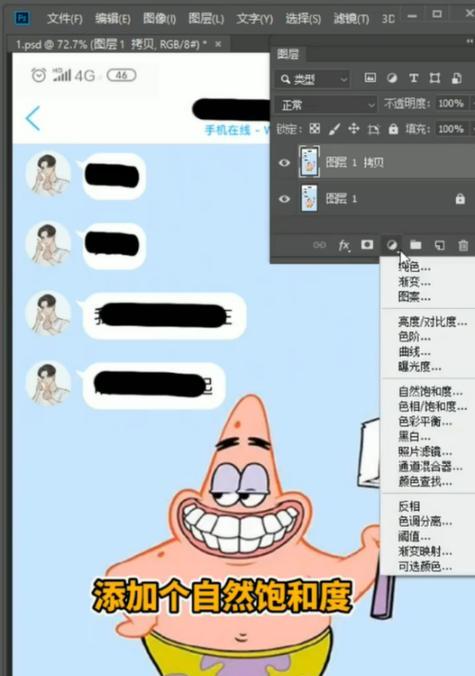This screenshot has width=475, height=676.
Task: Hide 图层 1 layer eye
Action: click(x=284, y=199)
